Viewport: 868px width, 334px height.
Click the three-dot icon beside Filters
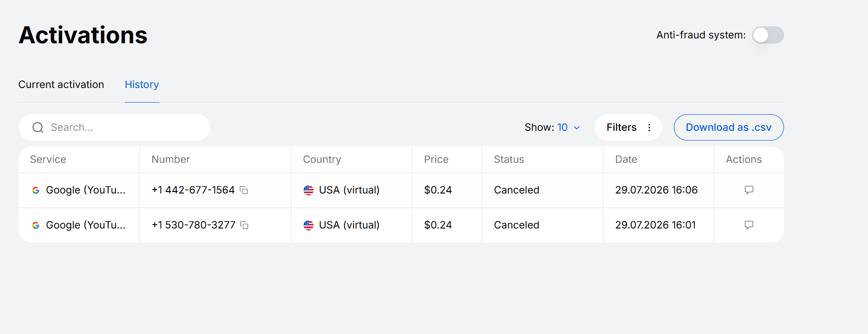649,127
